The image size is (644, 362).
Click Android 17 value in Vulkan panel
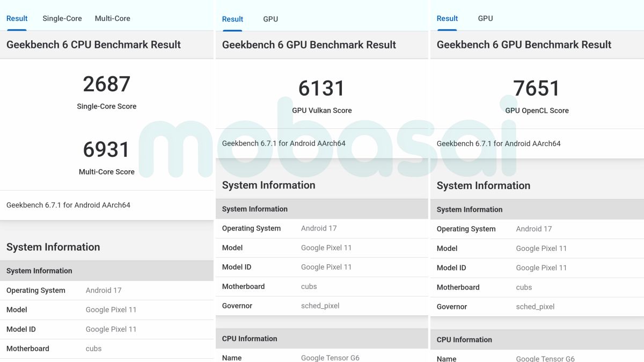point(319,228)
